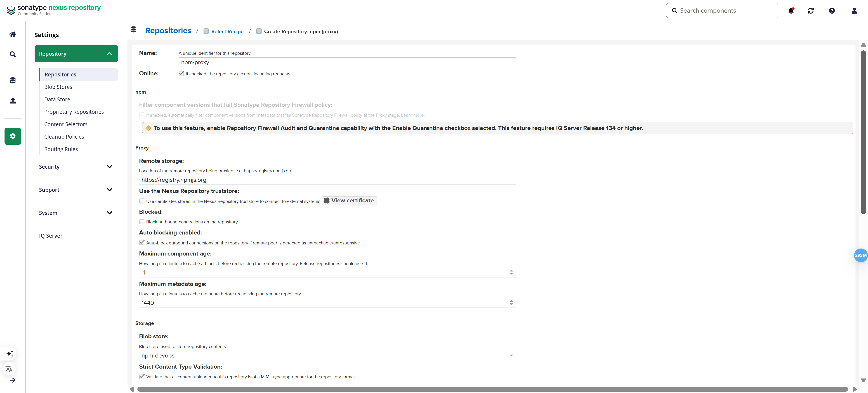Open the user account icon
This screenshot has width=868, height=393.
point(854,11)
